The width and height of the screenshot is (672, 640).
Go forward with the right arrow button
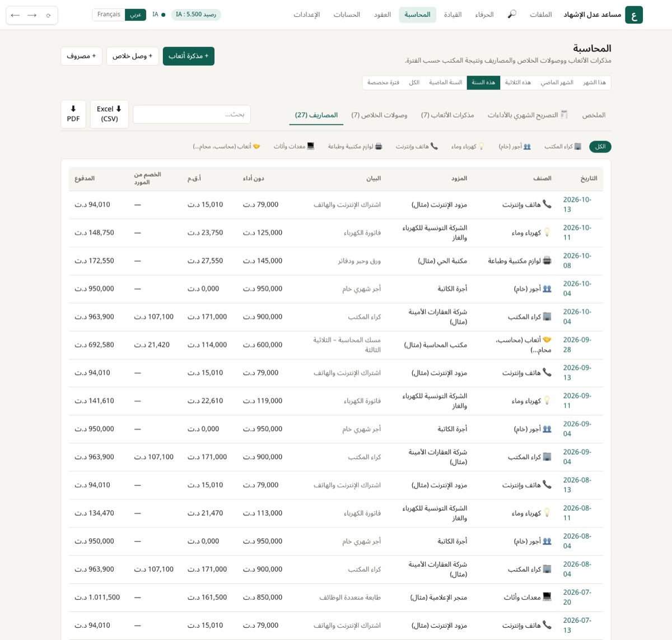click(32, 15)
